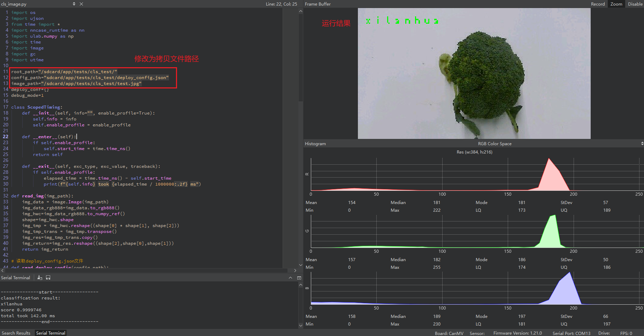The height and width of the screenshot is (336, 644).
Task: Start recording the frame buffer
Action: tap(598, 4)
